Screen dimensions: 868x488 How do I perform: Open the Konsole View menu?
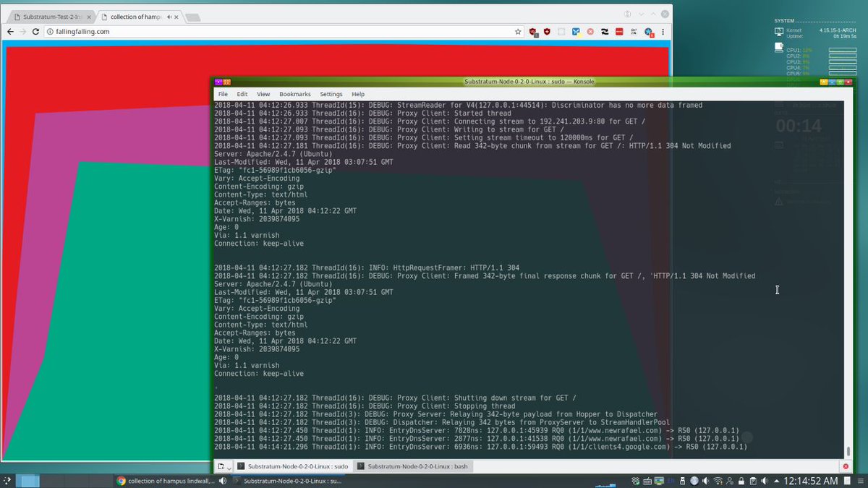(263, 94)
